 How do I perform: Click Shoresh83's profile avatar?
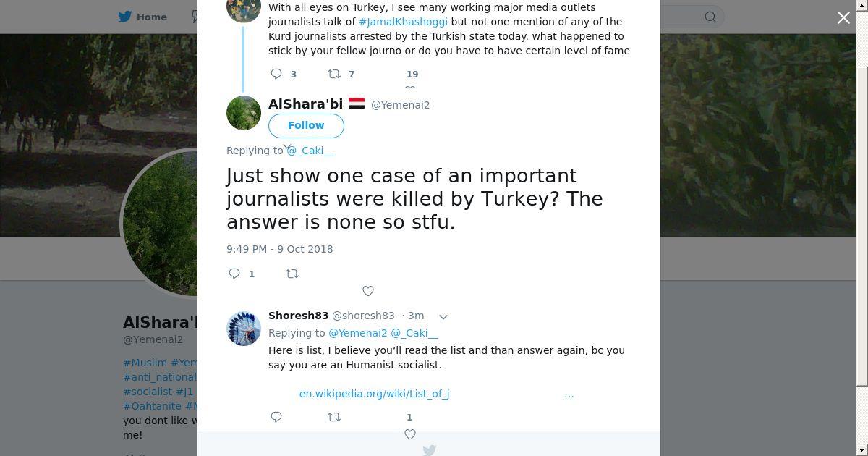click(244, 329)
